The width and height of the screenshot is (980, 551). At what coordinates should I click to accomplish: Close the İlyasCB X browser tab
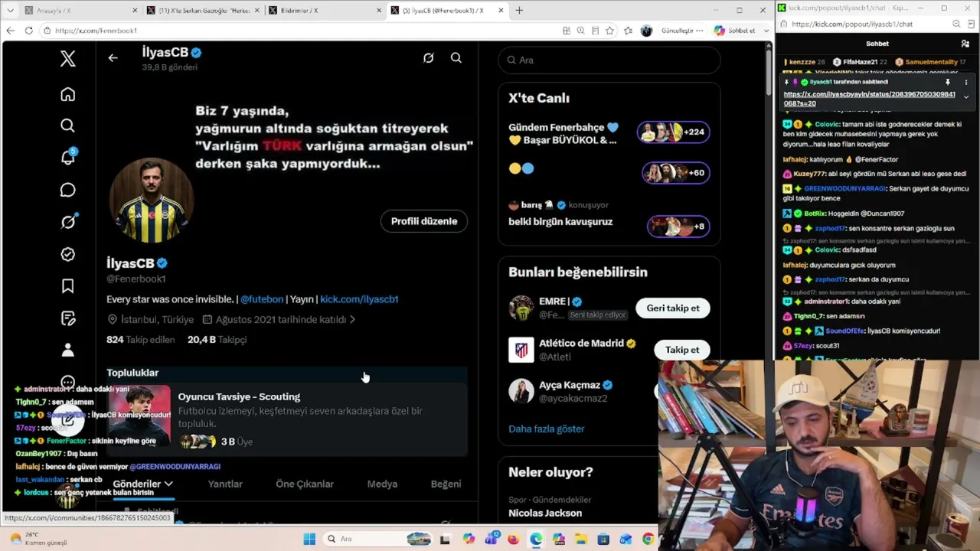pyautogui.click(x=501, y=10)
